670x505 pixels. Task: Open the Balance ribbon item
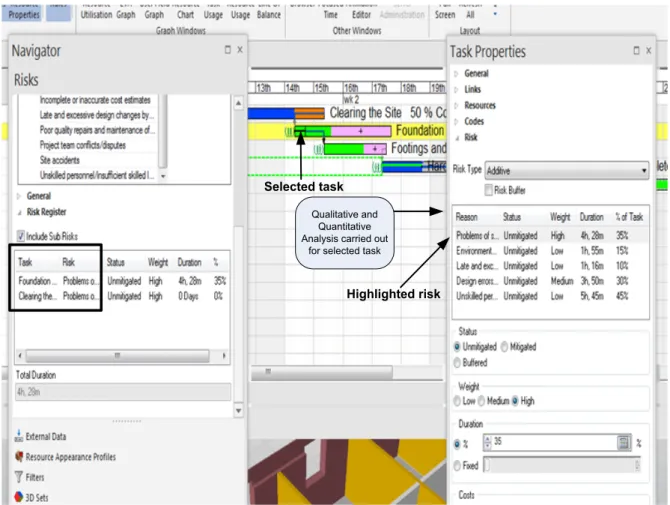269,14
